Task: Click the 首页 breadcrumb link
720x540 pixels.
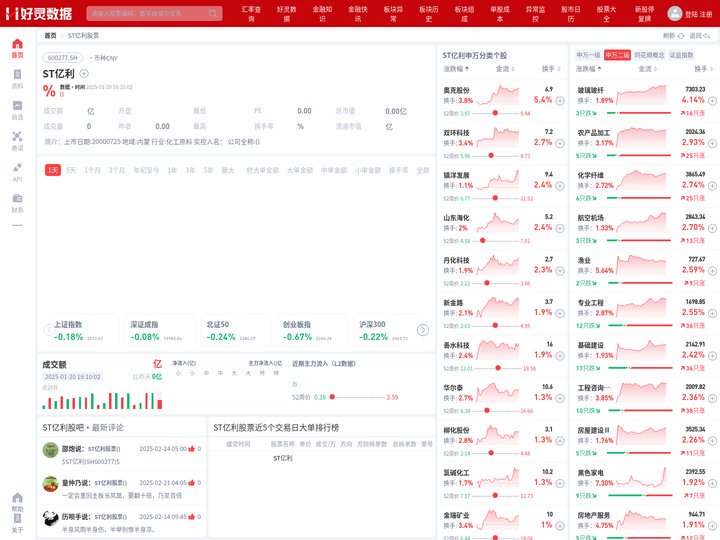Action: pos(50,35)
